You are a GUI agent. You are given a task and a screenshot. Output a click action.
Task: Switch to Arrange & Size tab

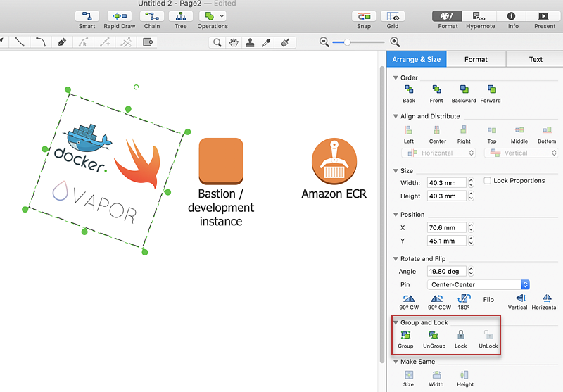coord(416,59)
